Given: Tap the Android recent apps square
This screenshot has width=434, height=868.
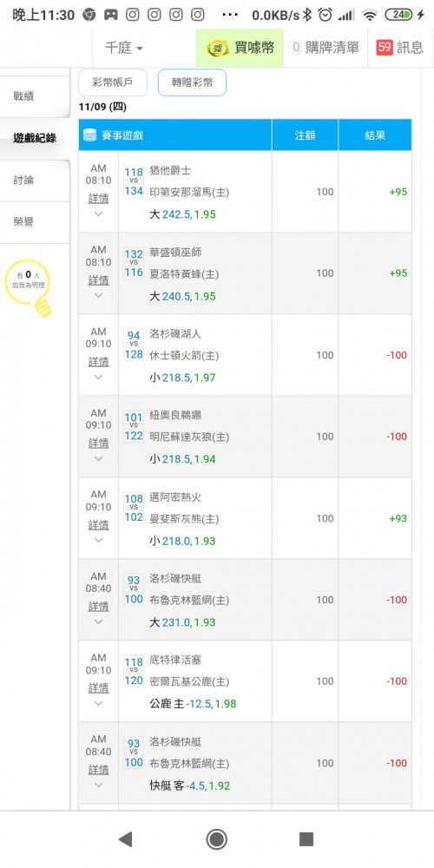Looking at the screenshot, I should coord(306,839).
